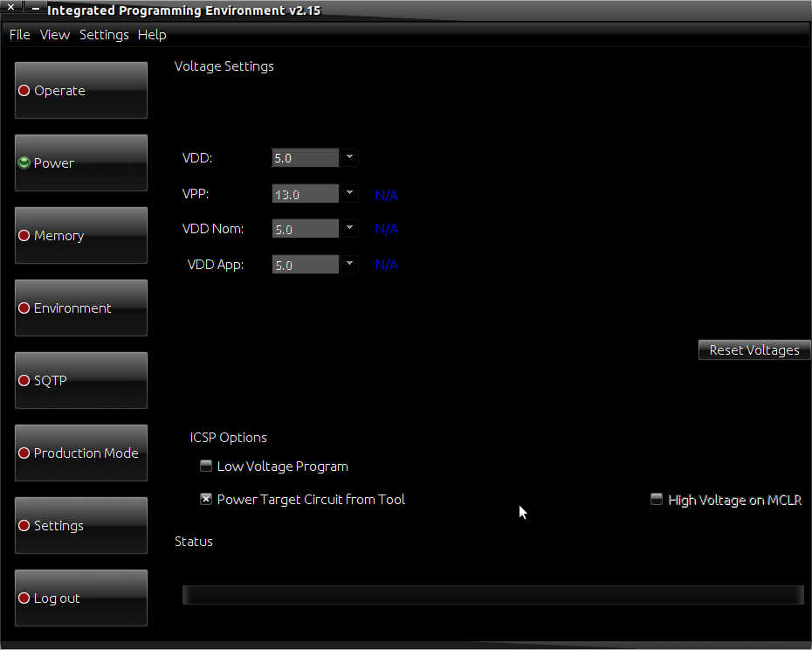
Task: Enable High Voltage on MCLR checkbox
Action: [x=656, y=499]
